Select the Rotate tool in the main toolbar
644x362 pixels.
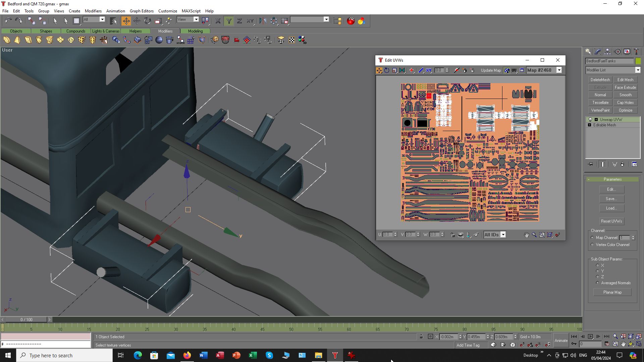[x=148, y=21]
